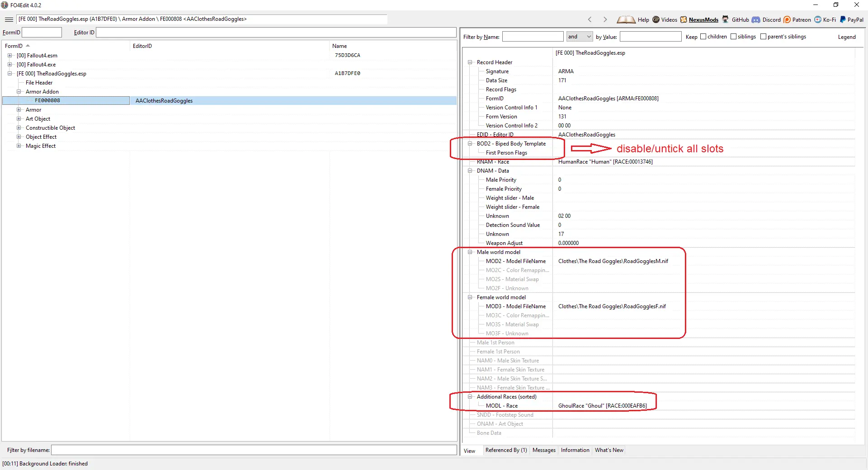The image size is (868, 470).
Task: Expand the Magic Effect group
Action: pyautogui.click(x=19, y=146)
